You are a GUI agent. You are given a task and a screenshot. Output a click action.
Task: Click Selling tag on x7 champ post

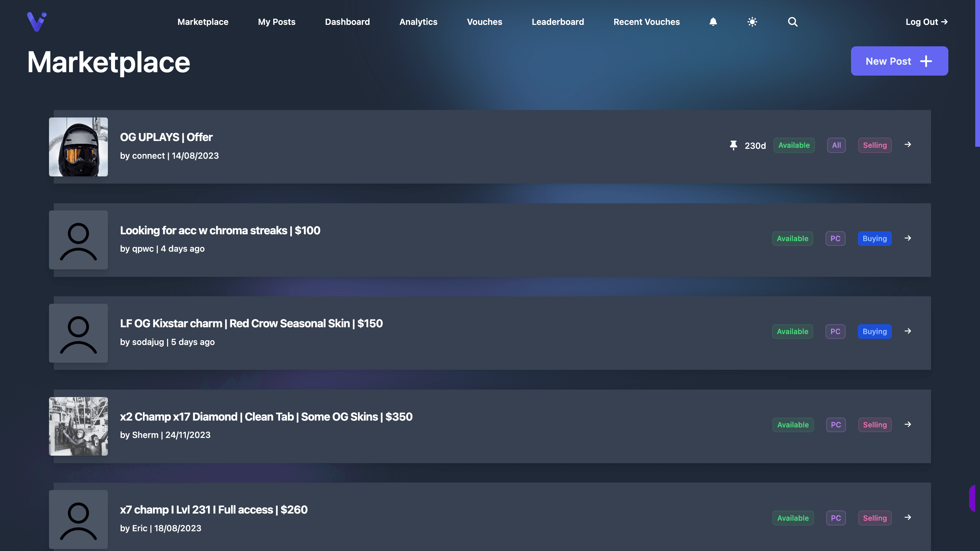tap(875, 518)
